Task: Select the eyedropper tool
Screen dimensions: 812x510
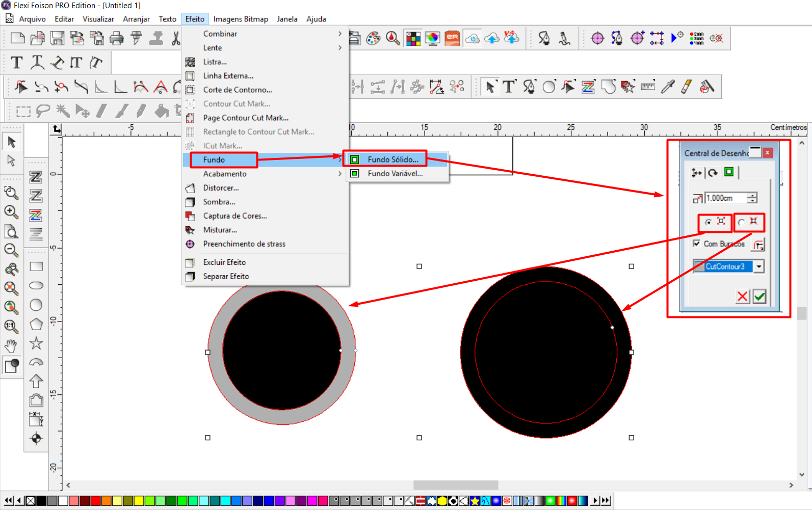Action: pyautogui.click(x=667, y=87)
